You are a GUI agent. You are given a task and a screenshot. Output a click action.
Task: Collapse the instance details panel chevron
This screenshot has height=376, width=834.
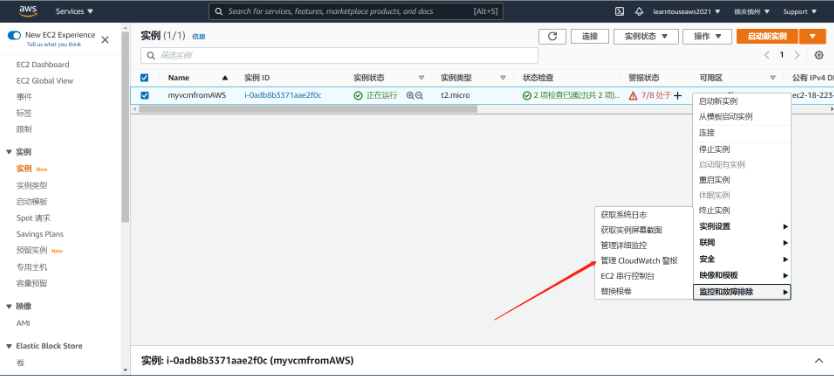[x=819, y=361]
